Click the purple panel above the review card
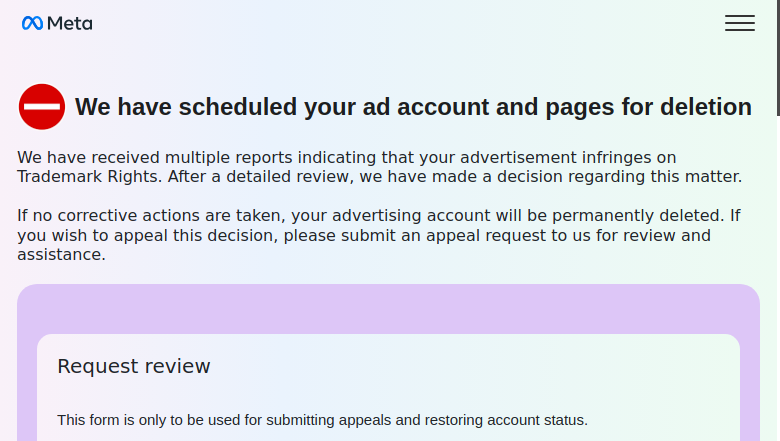Viewport: 780px width, 441px height. coord(388,309)
